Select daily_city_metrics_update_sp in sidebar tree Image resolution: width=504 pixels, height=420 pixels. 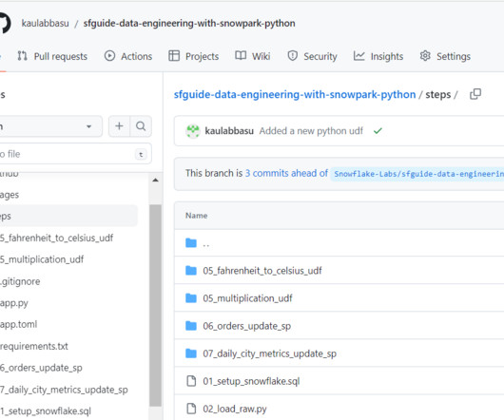click(64, 390)
